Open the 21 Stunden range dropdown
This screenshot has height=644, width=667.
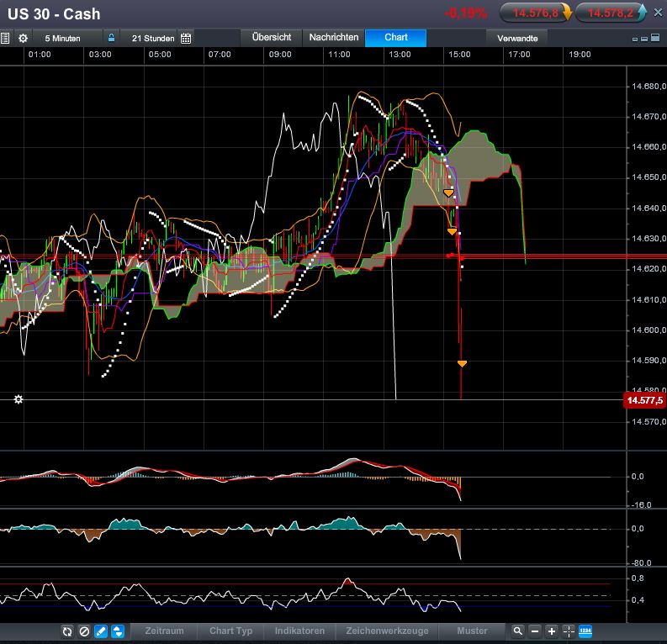(152, 38)
